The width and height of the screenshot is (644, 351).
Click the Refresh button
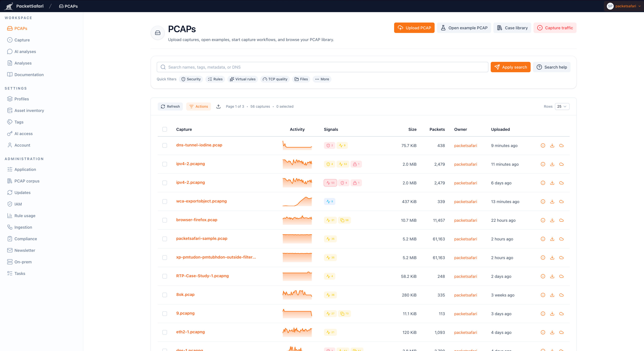pyautogui.click(x=170, y=106)
